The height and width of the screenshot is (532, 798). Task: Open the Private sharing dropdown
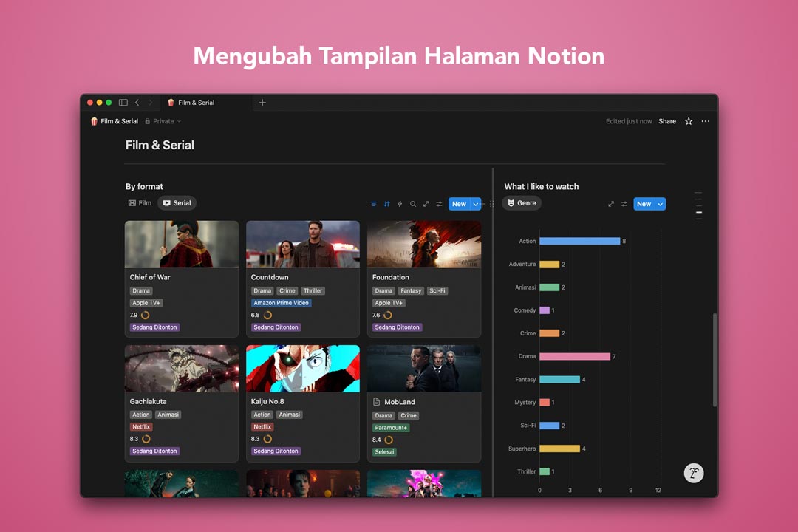163,121
